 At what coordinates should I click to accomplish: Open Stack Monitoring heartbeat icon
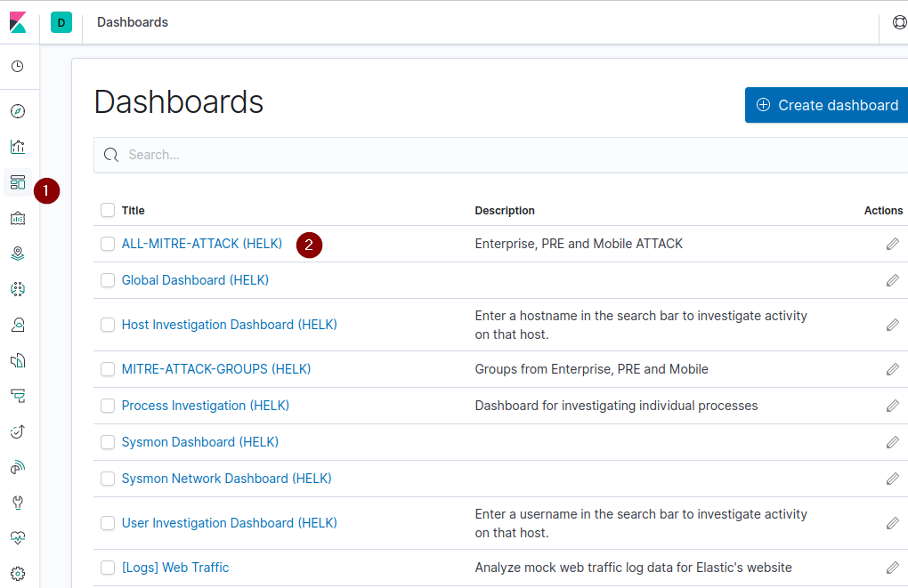18,538
